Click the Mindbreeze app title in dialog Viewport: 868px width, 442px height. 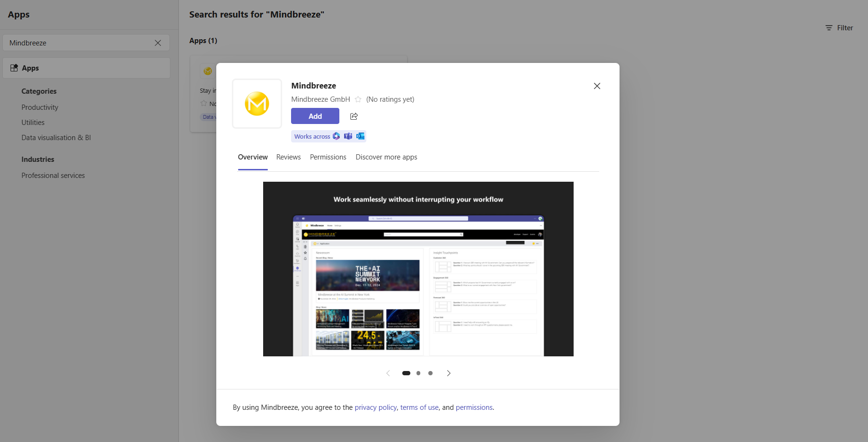point(314,86)
